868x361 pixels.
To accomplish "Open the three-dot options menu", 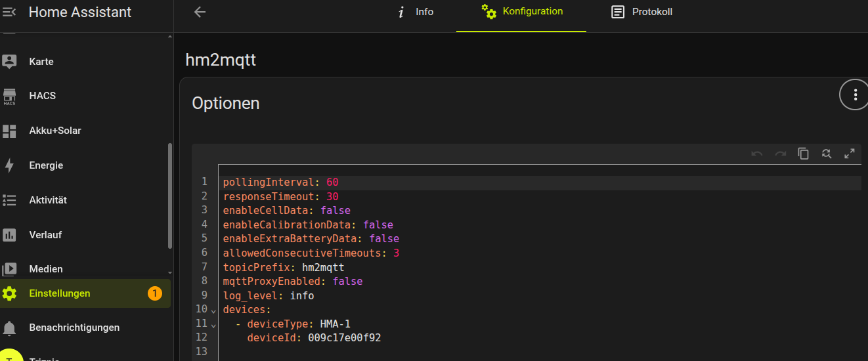I will pyautogui.click(x=855, y=95).
